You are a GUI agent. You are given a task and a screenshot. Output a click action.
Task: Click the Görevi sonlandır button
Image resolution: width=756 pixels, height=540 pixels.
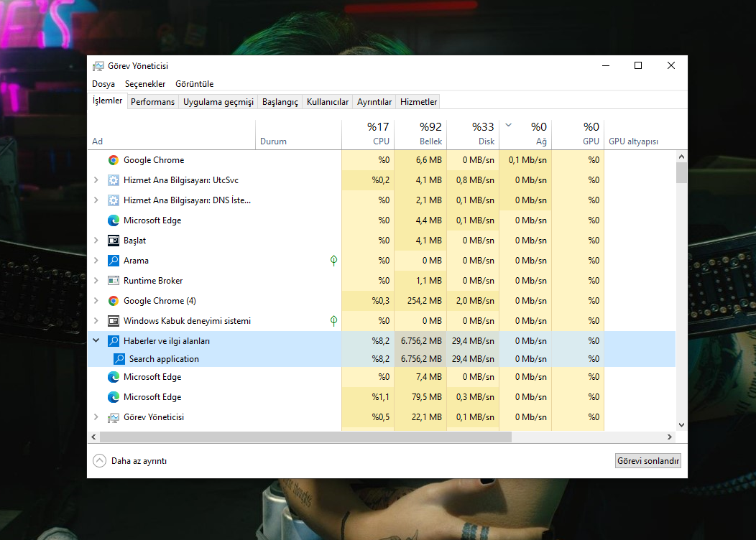(648, 461)
